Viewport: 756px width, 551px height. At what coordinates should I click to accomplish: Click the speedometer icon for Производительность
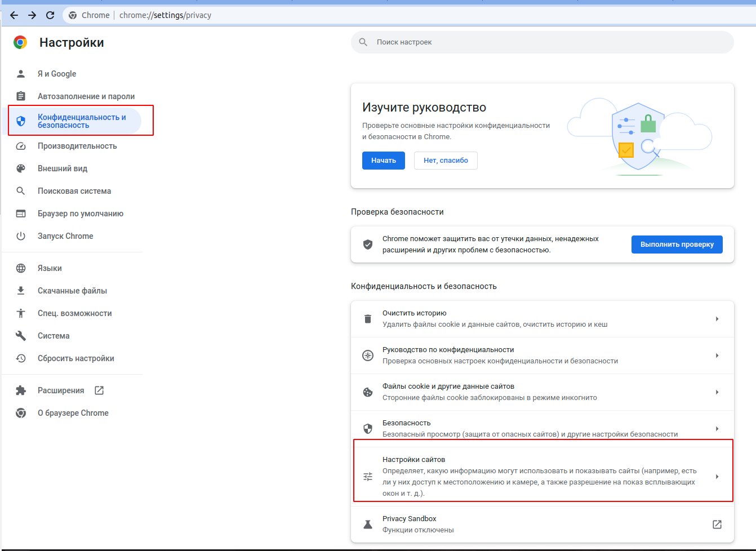point(21,146)
